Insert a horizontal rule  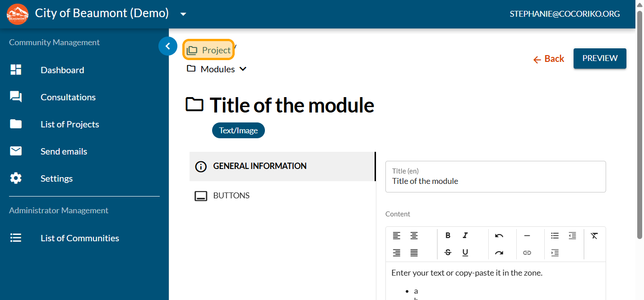click(527, 235)
